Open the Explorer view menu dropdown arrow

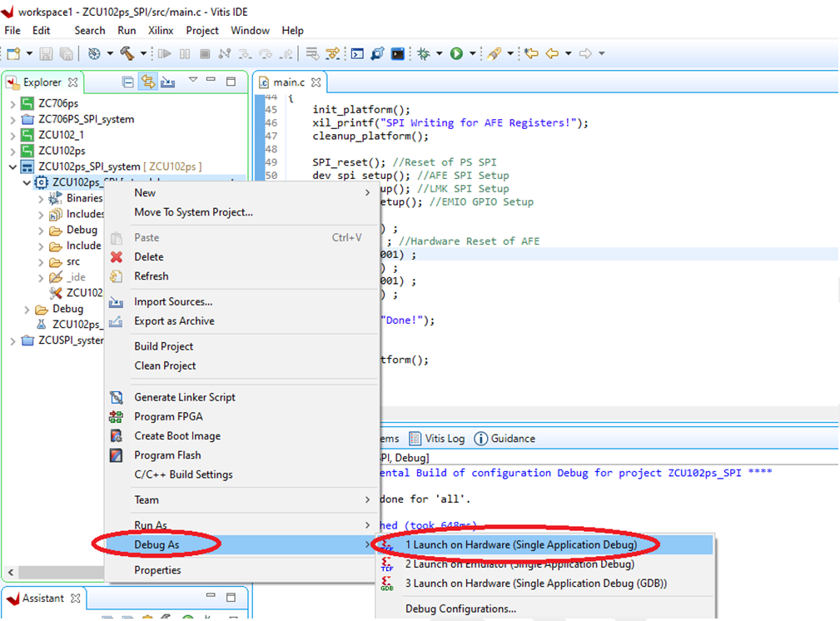click(192, 81)
